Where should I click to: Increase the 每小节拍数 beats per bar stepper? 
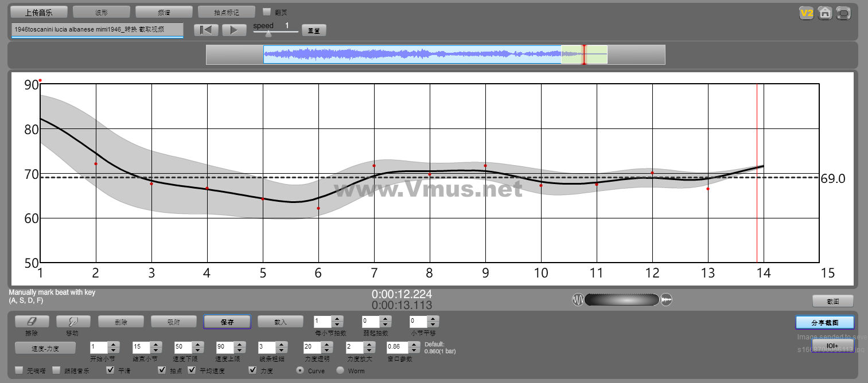pyautogui.click(x=338, y=318)
